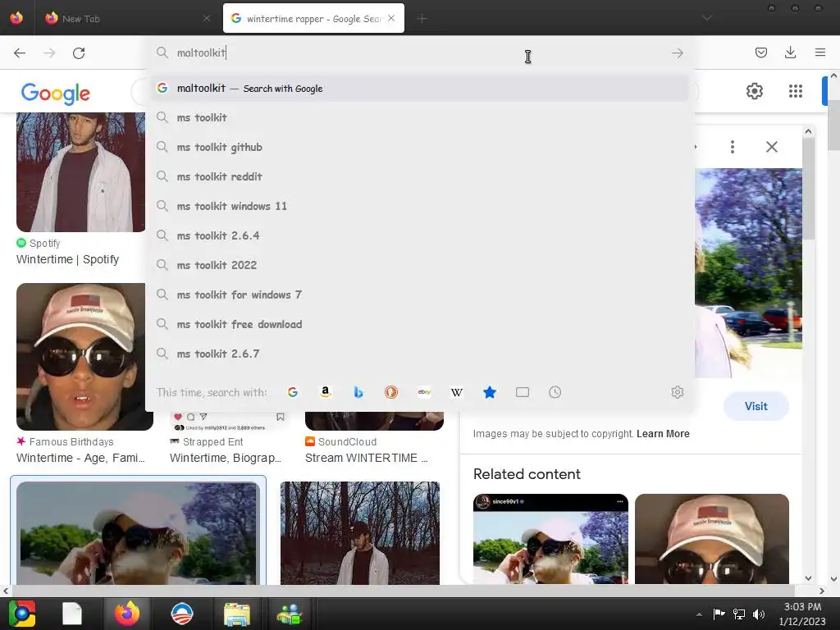Open a new tab with plus button
Screen dimensions: 840x630
pos(422,18)
